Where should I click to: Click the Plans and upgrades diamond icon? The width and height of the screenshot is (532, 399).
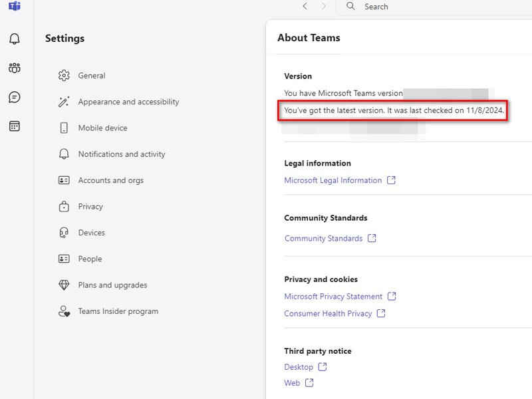click(x=64, y=285)
